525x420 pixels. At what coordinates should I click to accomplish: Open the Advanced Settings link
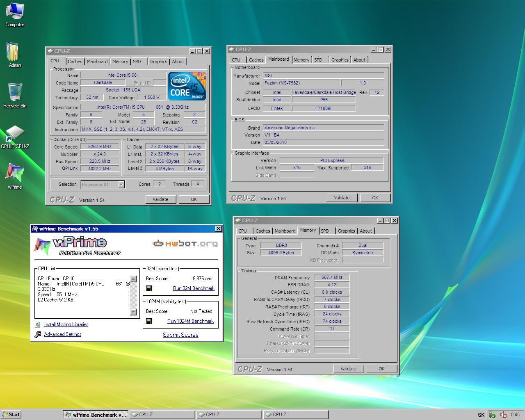click(x=63, y=334)
